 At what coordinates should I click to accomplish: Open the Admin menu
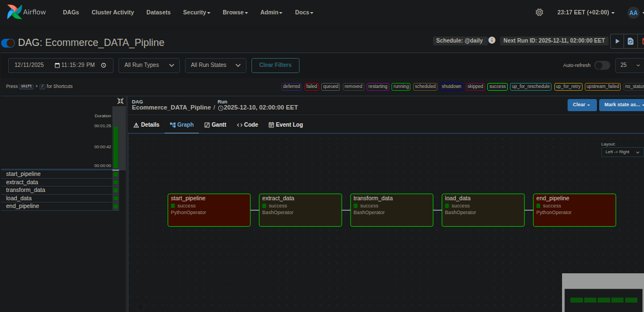click(271, 12)
